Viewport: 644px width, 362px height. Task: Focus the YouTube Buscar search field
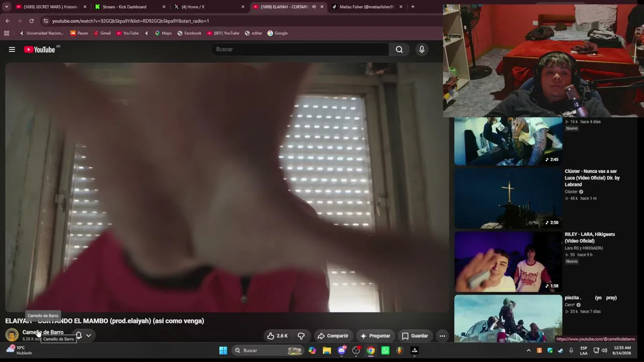(300, 49)
